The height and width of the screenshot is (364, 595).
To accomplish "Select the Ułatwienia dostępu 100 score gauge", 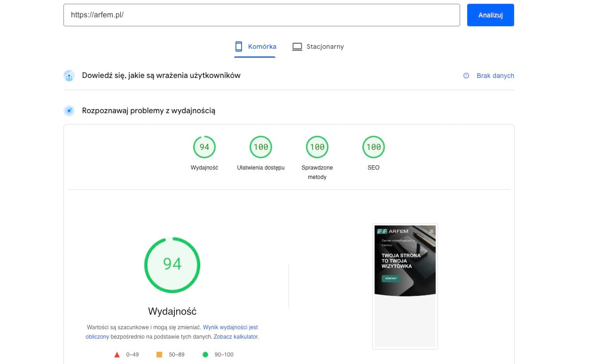I will coord(261,147).
